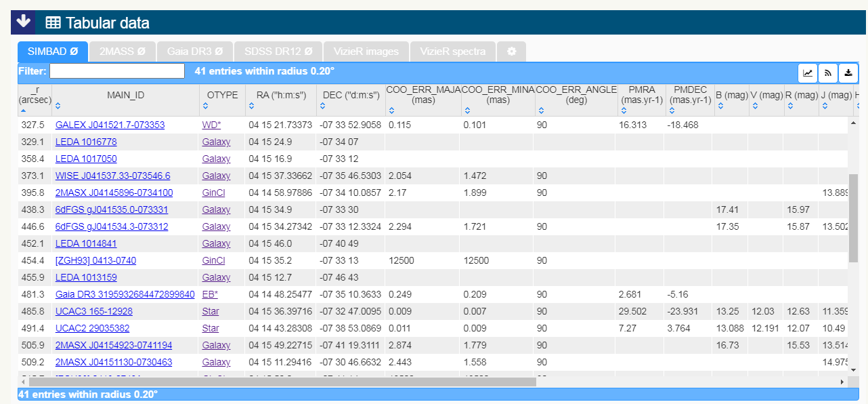The height and width of the screenshot is (404, 868).
Task: Open the VizieR images tab
Action: [x=366, y=52]
